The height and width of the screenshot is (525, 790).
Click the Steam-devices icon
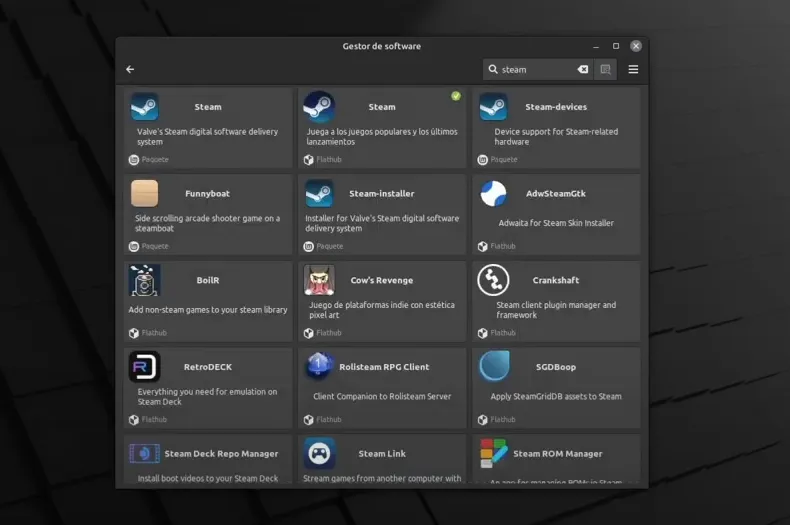click(493, 107)
